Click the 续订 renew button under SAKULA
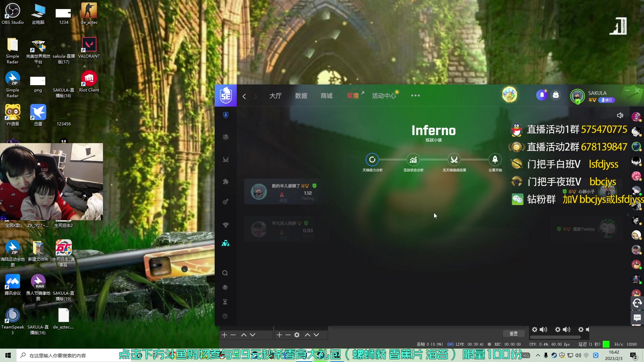Viewport: 644px width, 362px height. tap(607, 100)
